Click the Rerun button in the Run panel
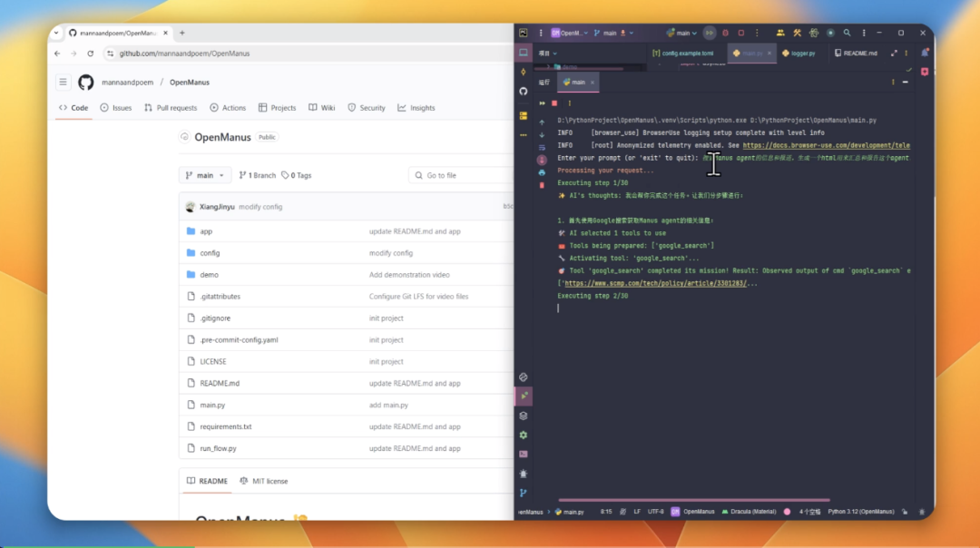The height and width of the screenshot is (548, 980). click(x=543, y=103)
